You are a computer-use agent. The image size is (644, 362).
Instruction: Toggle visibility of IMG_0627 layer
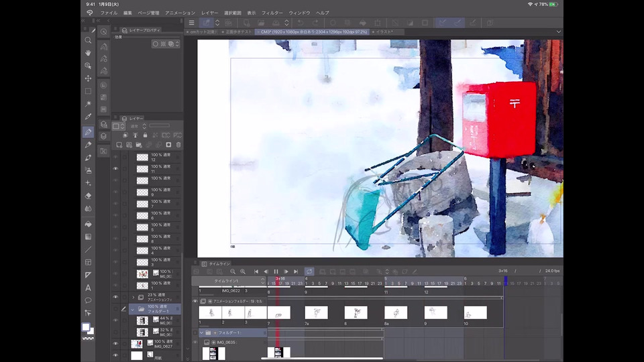[x=115, y=344]
